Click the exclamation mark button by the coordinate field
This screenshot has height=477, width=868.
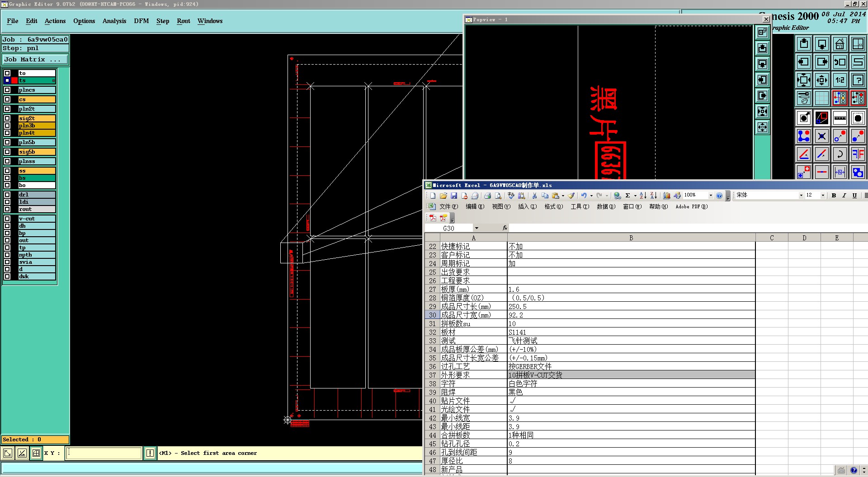point(150,453)
